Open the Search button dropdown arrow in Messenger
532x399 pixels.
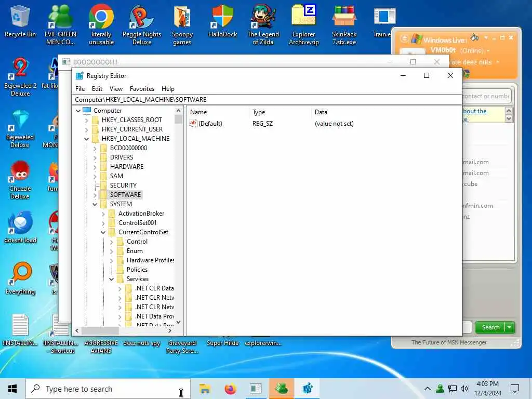tap(510, 327)
